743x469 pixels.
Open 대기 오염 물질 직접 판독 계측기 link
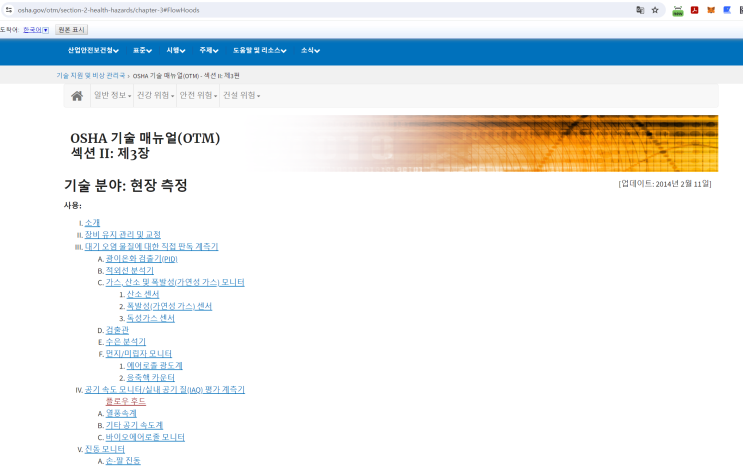[151, 246]
